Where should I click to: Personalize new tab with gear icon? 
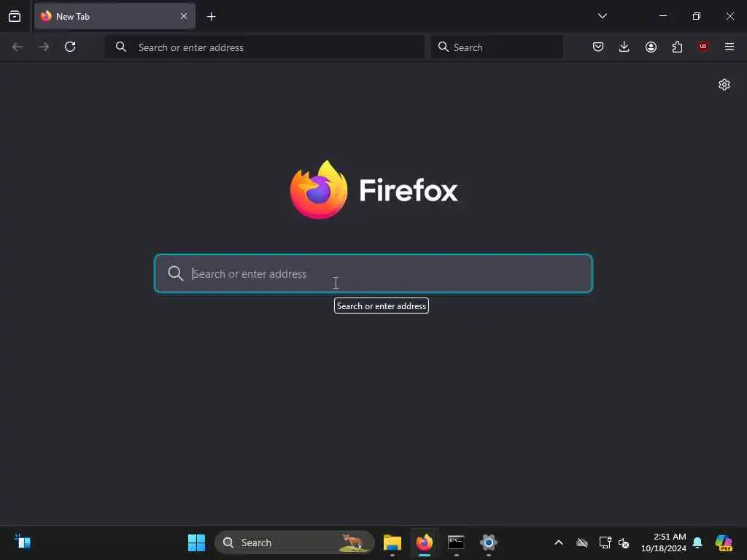724,85
